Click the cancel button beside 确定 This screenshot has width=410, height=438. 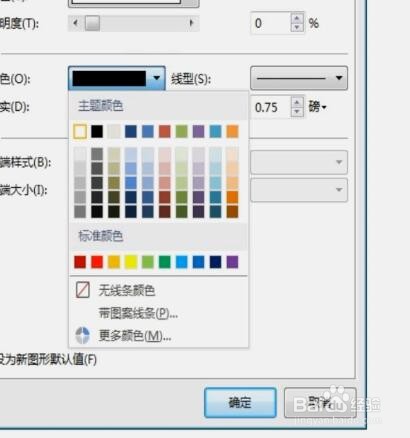coord(319,402)
